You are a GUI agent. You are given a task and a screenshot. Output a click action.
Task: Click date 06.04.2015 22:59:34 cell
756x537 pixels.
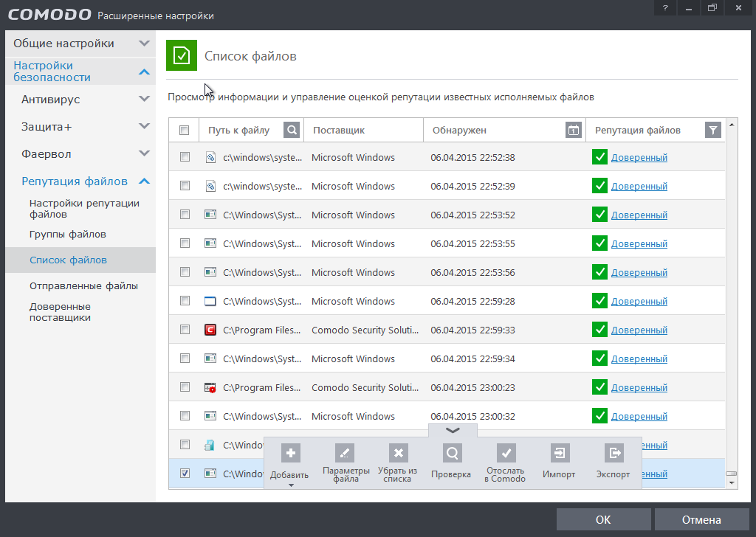point(472,358)
